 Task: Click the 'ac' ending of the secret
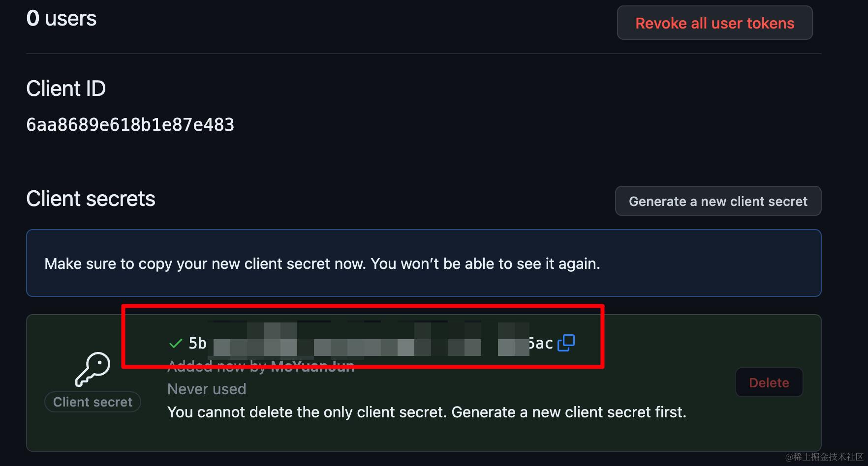point(544,343)
